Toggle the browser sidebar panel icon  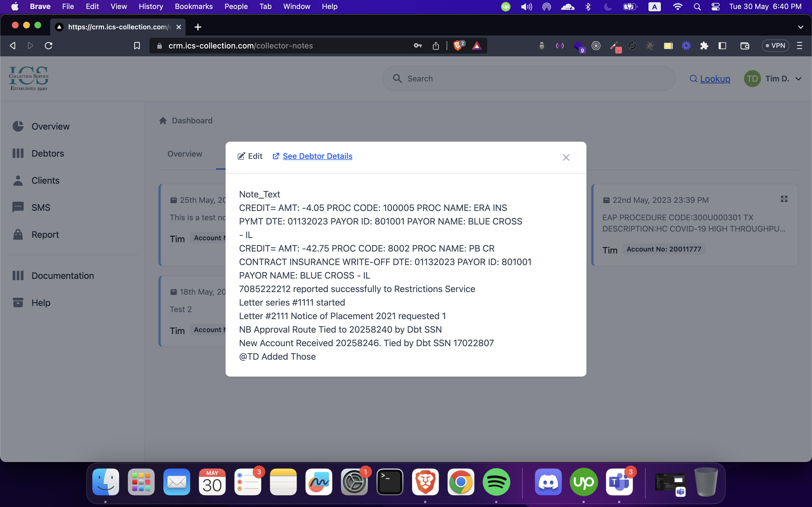[x=722, y=46]
